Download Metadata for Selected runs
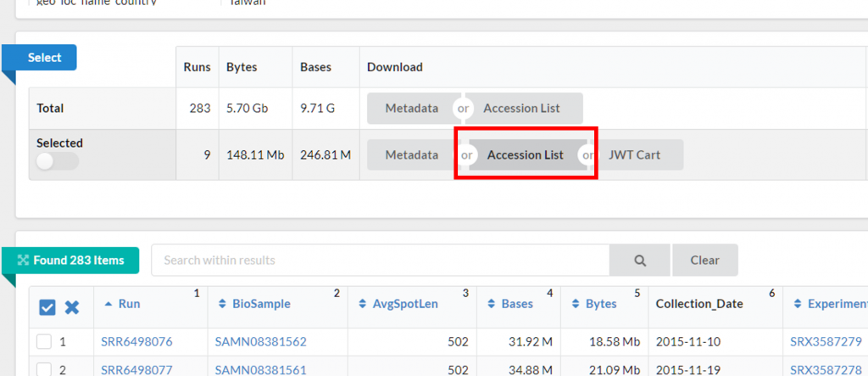Screen dimensions: 868x376 click(x=412, y=154)
